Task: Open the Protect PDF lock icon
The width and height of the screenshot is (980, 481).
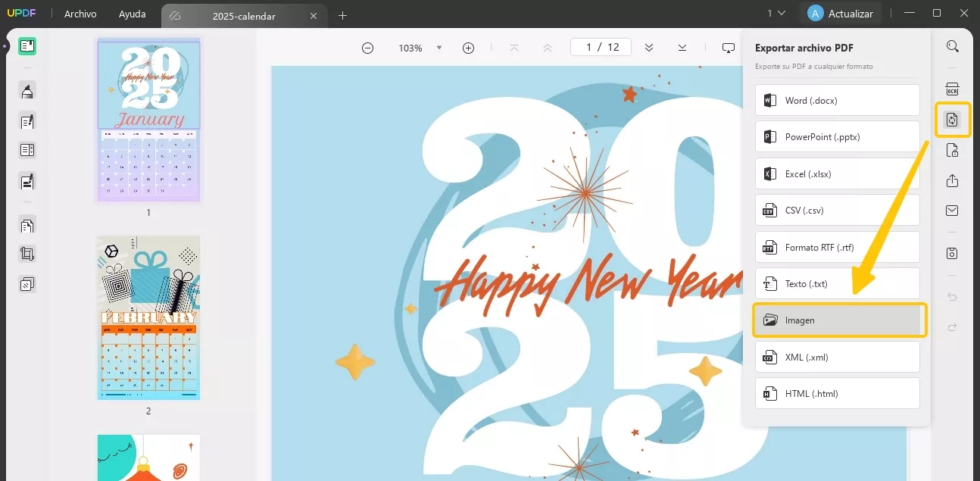Action: click(x=953, y=151)
